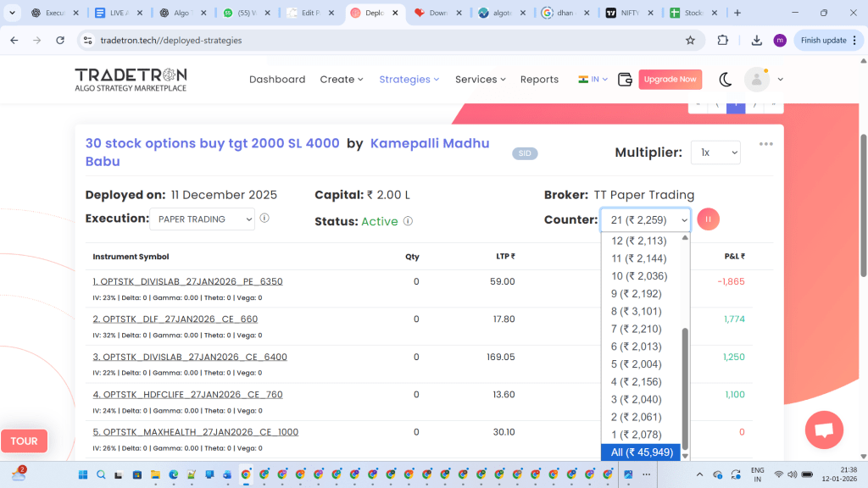868x488 pixels.
Task: Click the TOUR button
Action: 24,441
